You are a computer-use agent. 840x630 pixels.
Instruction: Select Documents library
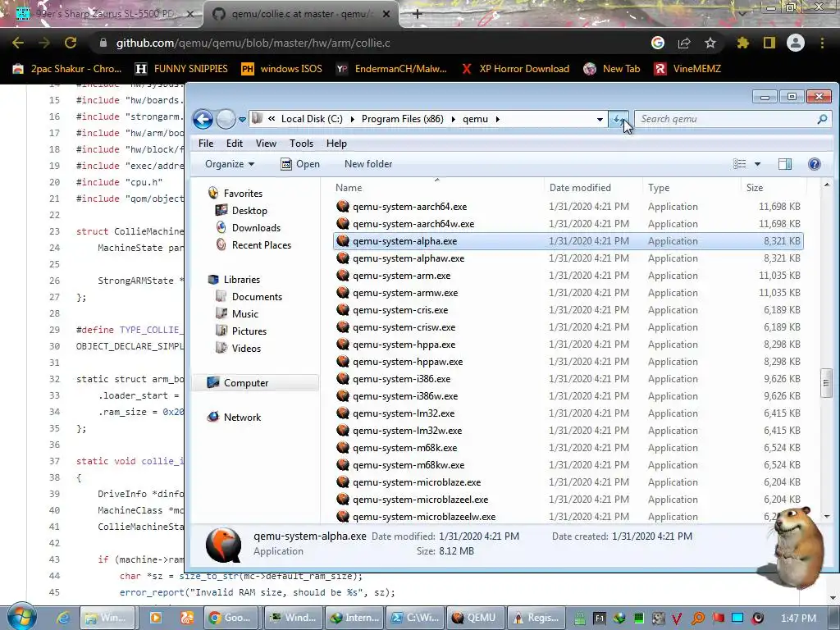coord(257,297)
